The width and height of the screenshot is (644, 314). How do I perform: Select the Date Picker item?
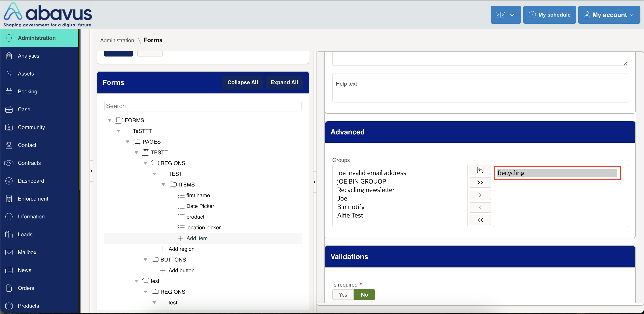tap(200, 206)
